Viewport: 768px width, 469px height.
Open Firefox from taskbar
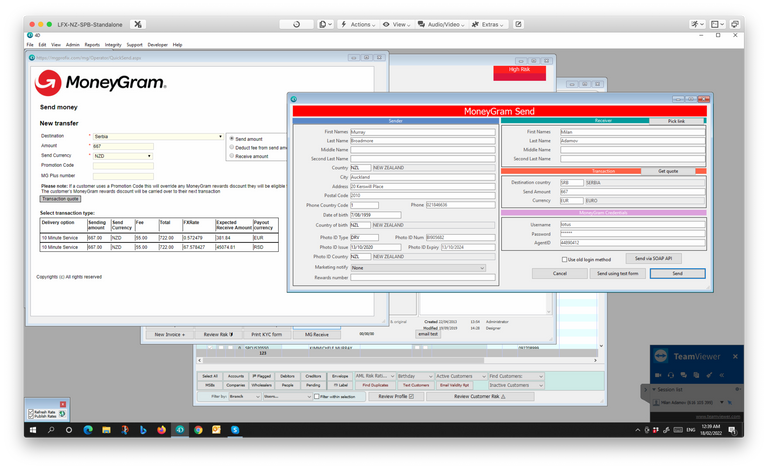click(161, 430)
